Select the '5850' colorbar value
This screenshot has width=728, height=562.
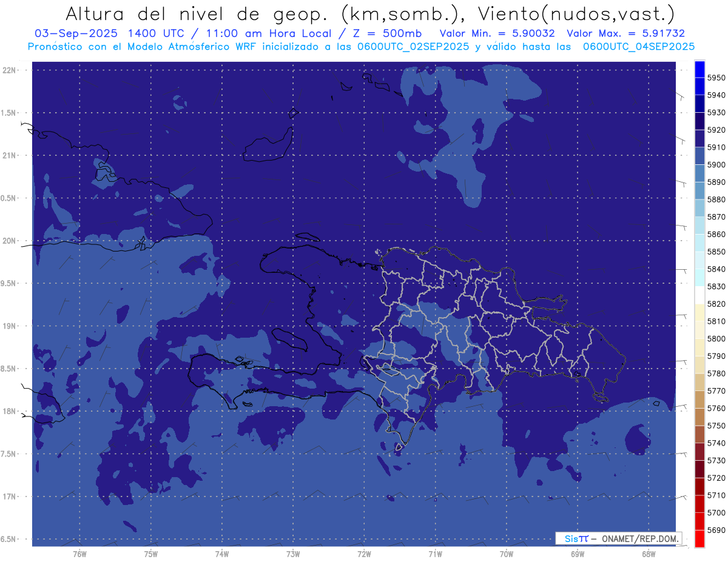click(716, 252)
